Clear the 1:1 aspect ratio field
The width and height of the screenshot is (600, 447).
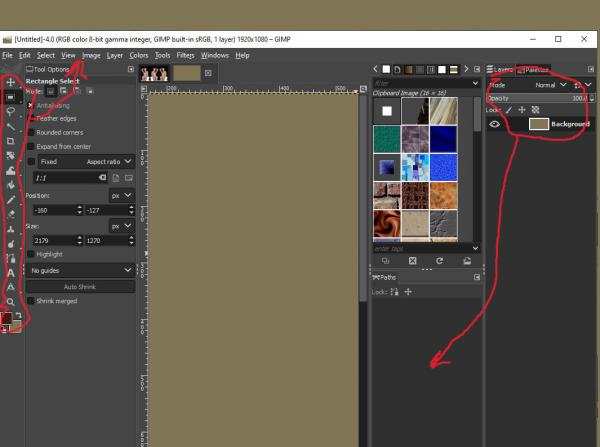102,178
